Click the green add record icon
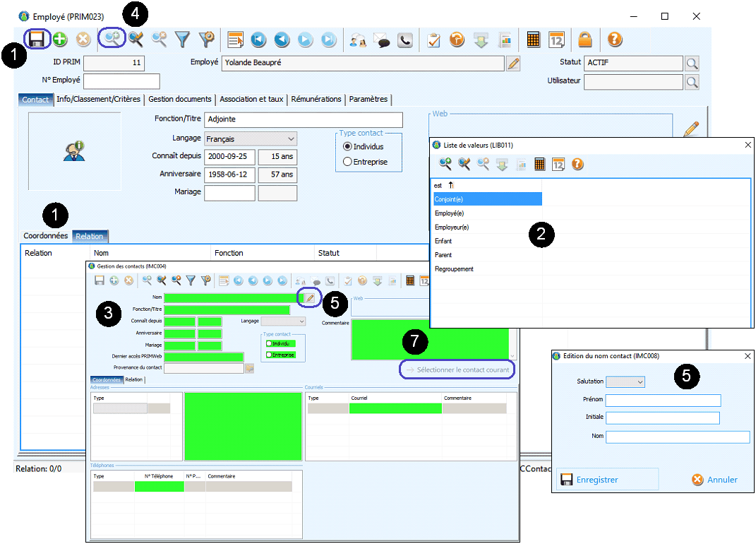 pyautogui.click(x=60, y=40)
